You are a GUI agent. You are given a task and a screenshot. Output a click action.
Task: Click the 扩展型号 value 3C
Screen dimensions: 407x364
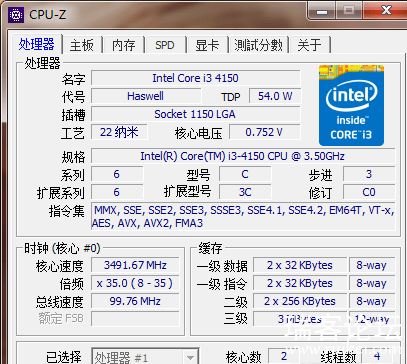(245, 192)
